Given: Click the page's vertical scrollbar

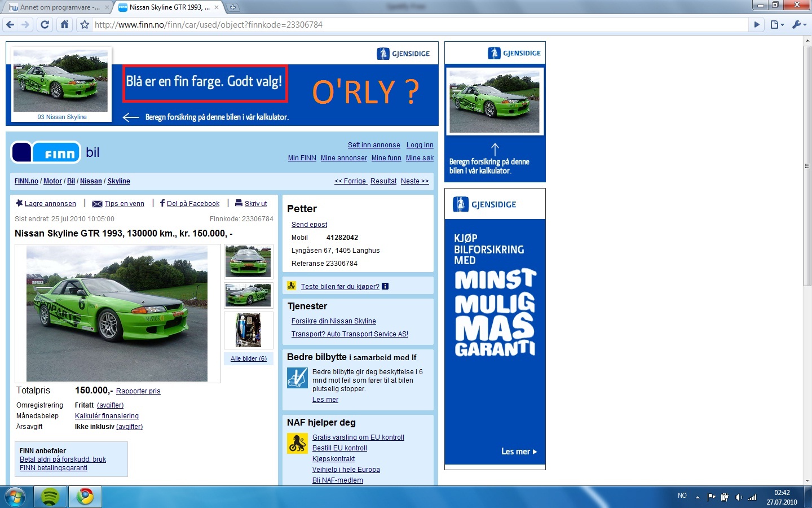Looking at the screenshot, I should [807, 166].
